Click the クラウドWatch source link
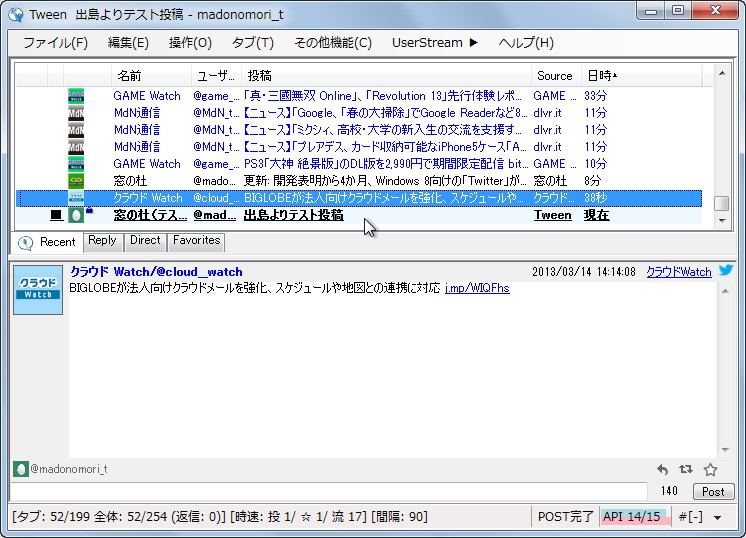Screen dimensions: 746x538 (679, 272)
